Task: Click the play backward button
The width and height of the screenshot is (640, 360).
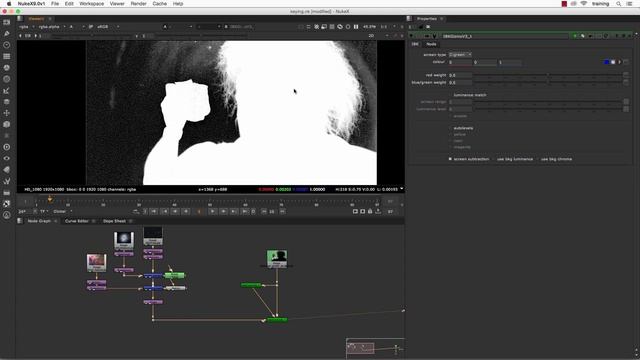Action: [x=186, y=211]
